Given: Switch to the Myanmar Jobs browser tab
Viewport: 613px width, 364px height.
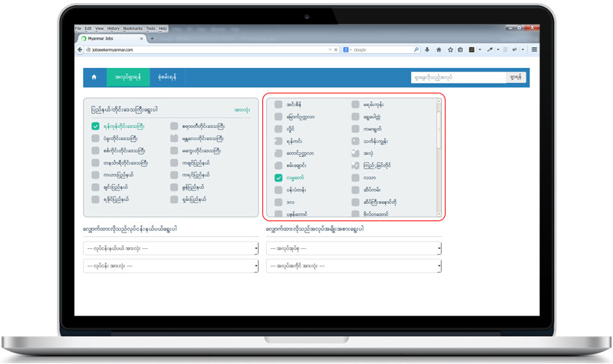Looking at the screenshot, I should [x=111, y=38].
